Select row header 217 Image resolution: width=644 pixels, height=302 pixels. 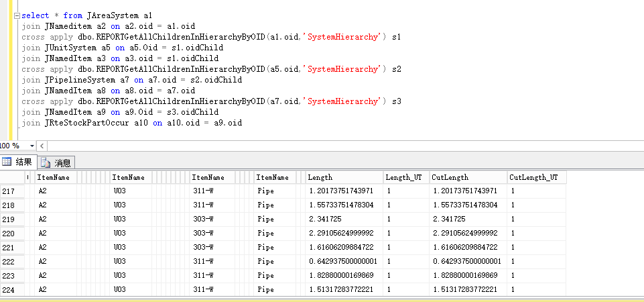(x=12, y=191)
